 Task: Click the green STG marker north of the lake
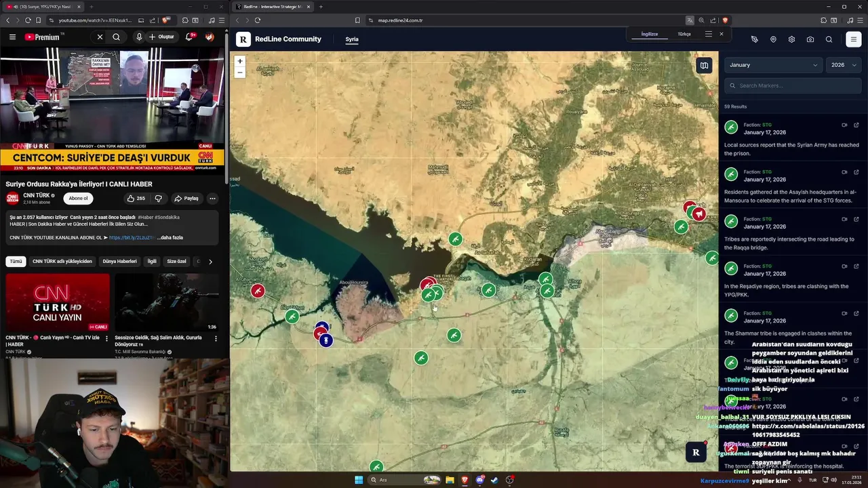(x=456, y=239)
